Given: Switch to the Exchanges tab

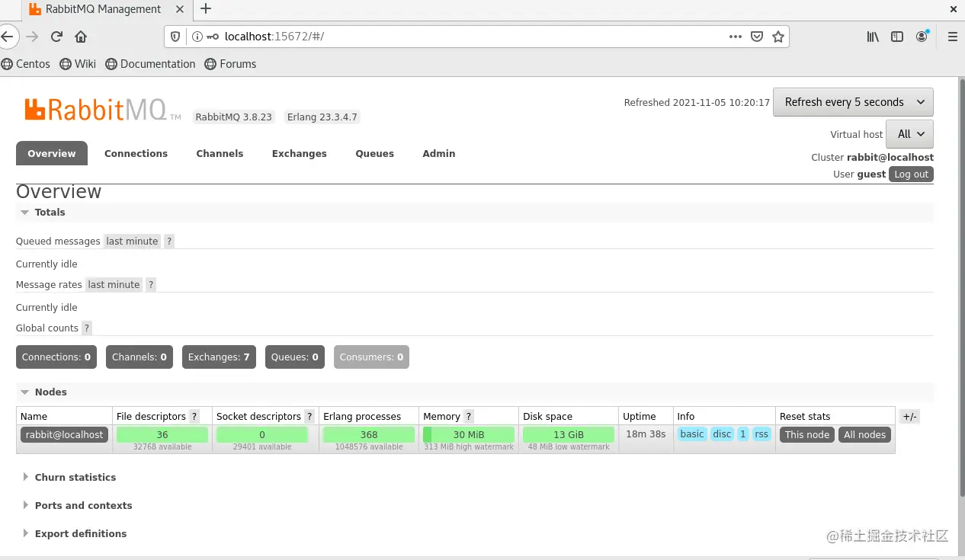Looking at the screenshot, I should [x=300, y=153].
